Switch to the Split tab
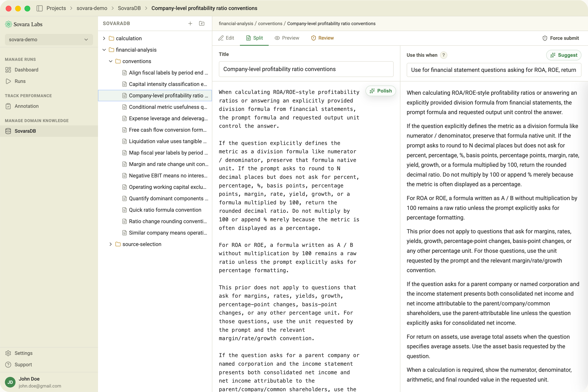This screenshot has width=588, height=392. click(254, 38)
